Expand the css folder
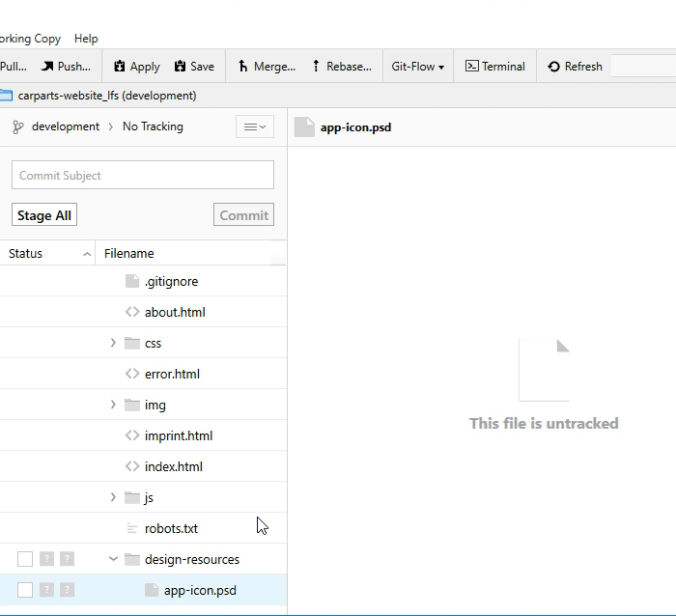 pos(113,343)
